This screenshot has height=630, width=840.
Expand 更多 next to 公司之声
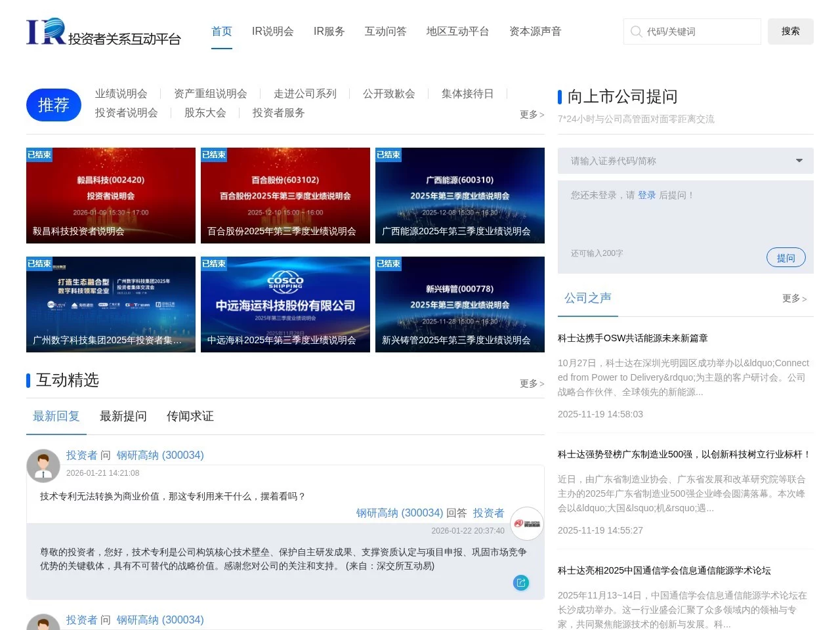(x=794, y=299)
